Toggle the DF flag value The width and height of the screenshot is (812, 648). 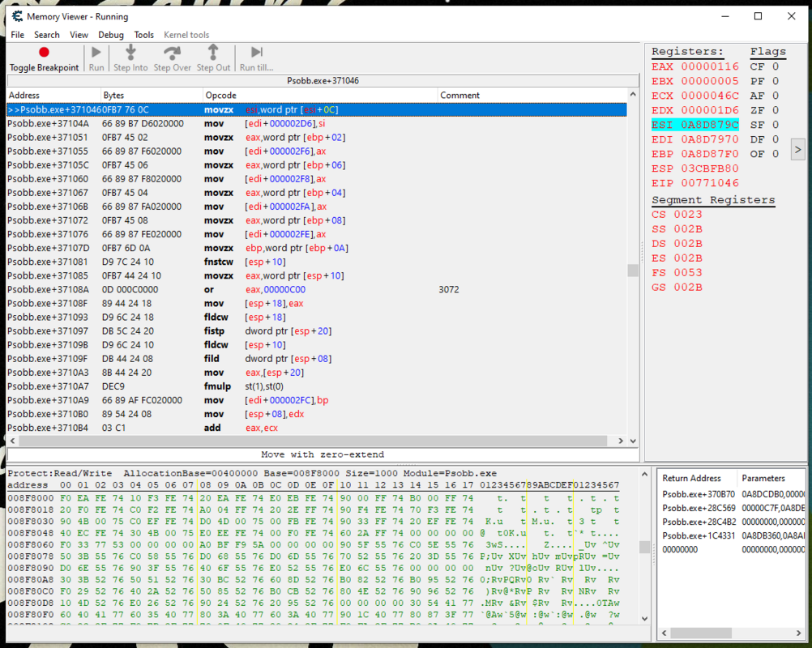[x=776, y=139]
